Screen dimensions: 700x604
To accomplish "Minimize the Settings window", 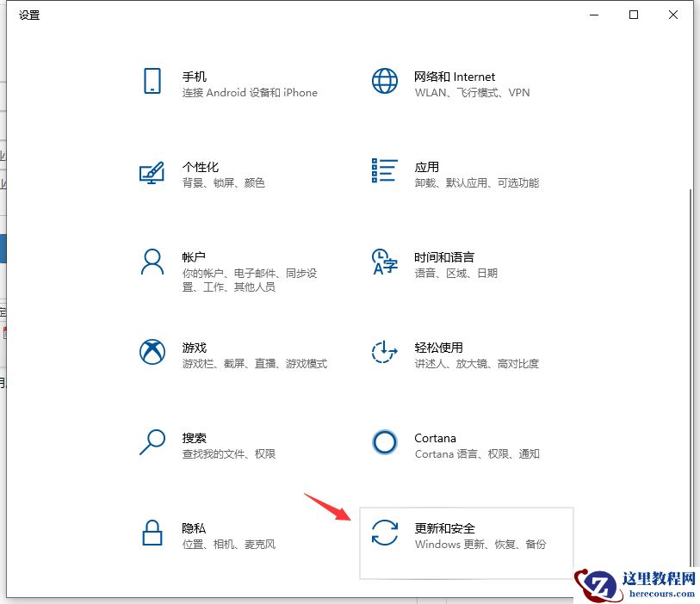I will click(x=593, y=15).
